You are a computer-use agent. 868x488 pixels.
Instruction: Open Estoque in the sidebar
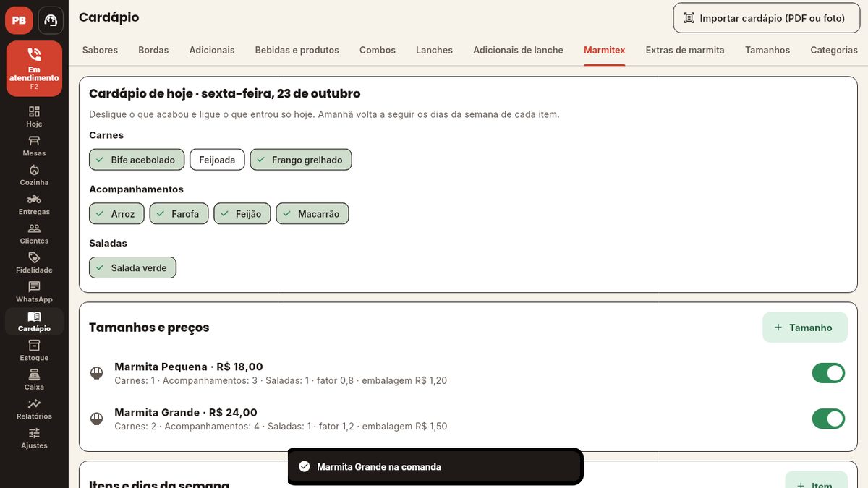click(x=34, y=351)
